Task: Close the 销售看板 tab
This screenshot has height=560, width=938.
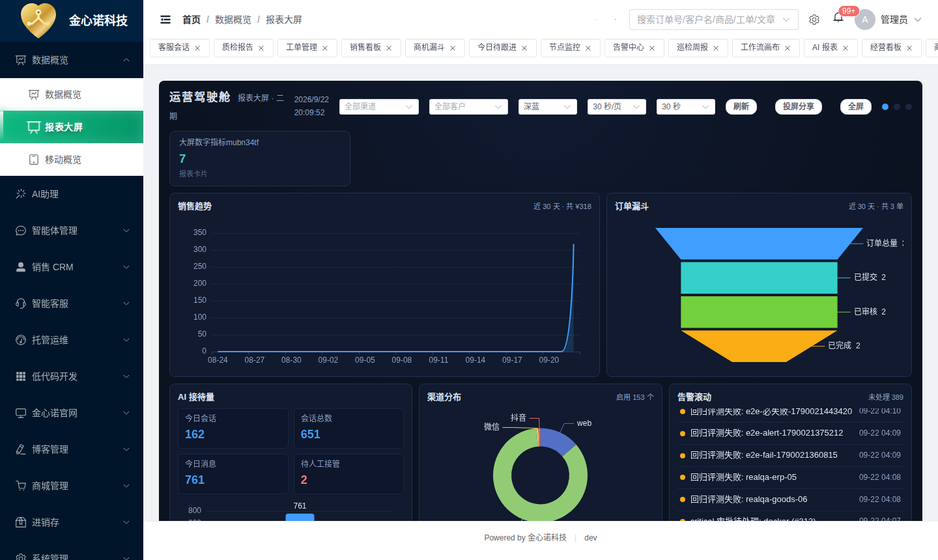Action: (389, 48)
